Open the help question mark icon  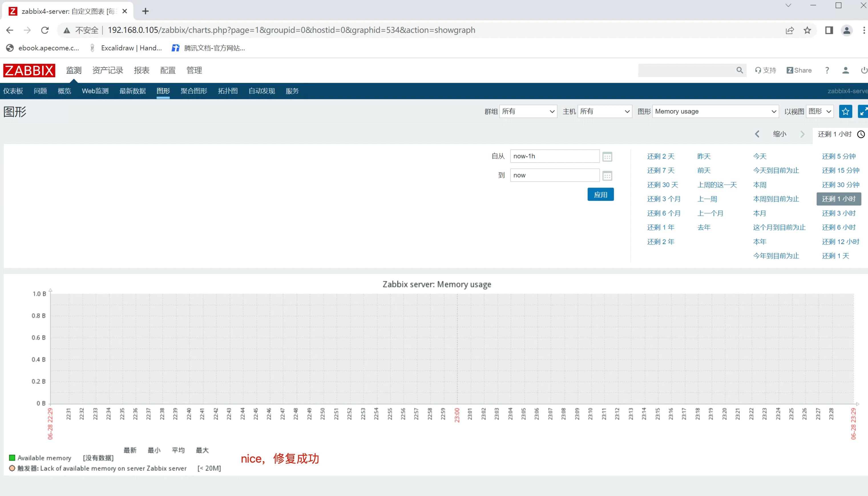(x=827, y=70)
